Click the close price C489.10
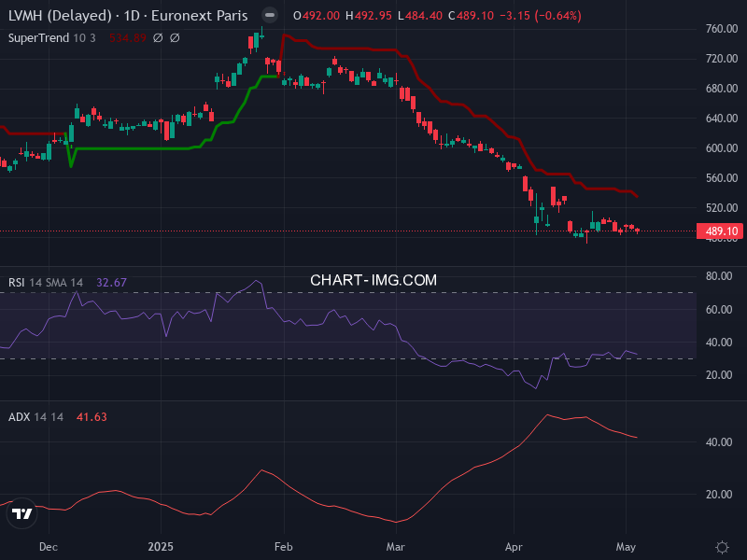The image size is (747, 560). [x=472, y=16]
